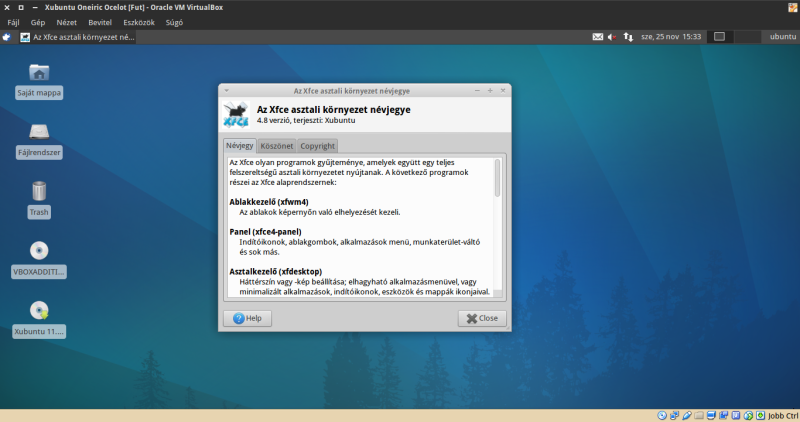
Task: Maximize the About Xfce dialog with plus
Action: click(x=490, y=90)
